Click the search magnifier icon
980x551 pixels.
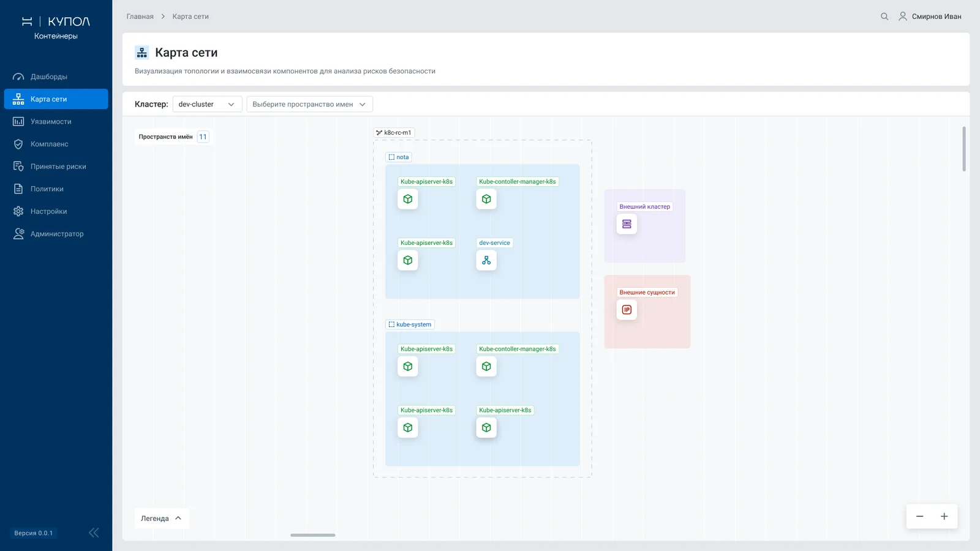pyautogui.click(x=884, y=17)
